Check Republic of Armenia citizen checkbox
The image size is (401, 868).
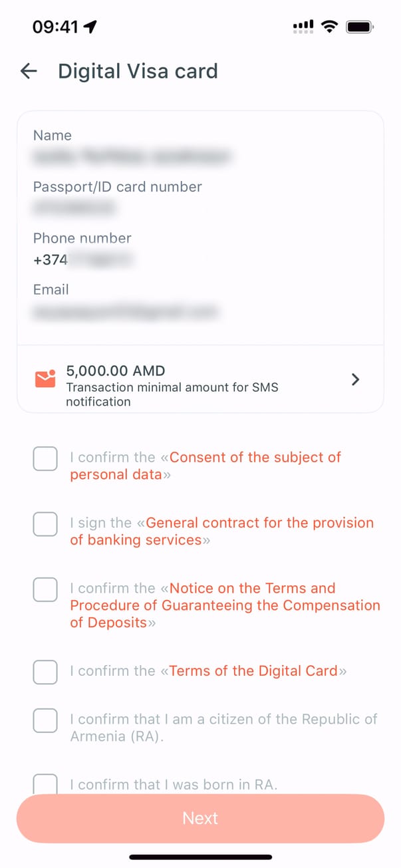click(x=45, y=720)
